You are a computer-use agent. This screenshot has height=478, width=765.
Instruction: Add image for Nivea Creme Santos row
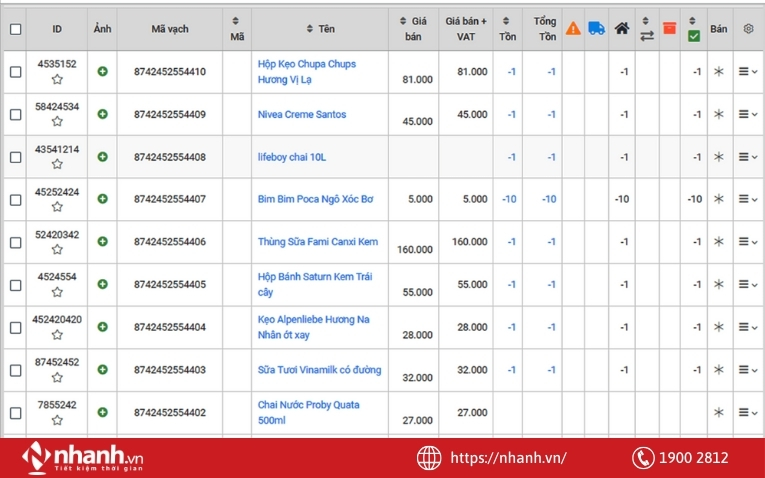[102, 115]
